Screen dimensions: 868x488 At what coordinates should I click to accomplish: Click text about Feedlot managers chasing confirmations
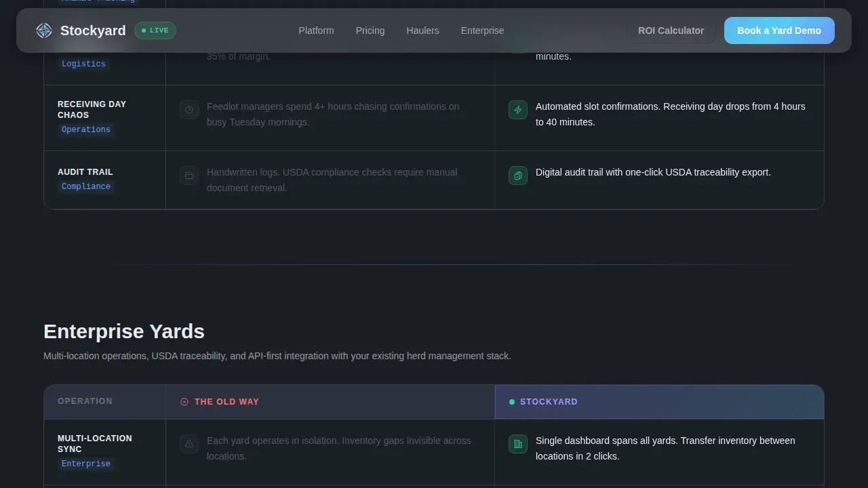point(333,115)
